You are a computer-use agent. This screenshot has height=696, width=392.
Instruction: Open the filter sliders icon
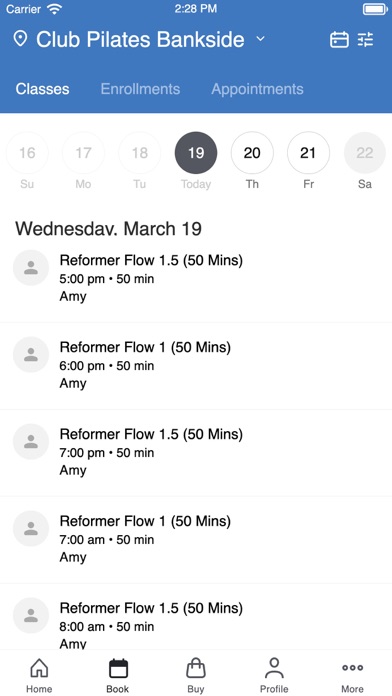point(366,40)
